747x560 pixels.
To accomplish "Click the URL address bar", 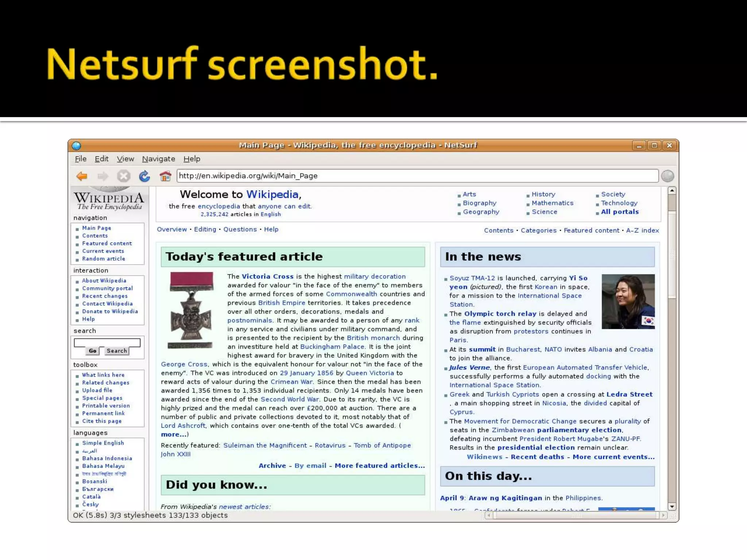I will point(418,176).
